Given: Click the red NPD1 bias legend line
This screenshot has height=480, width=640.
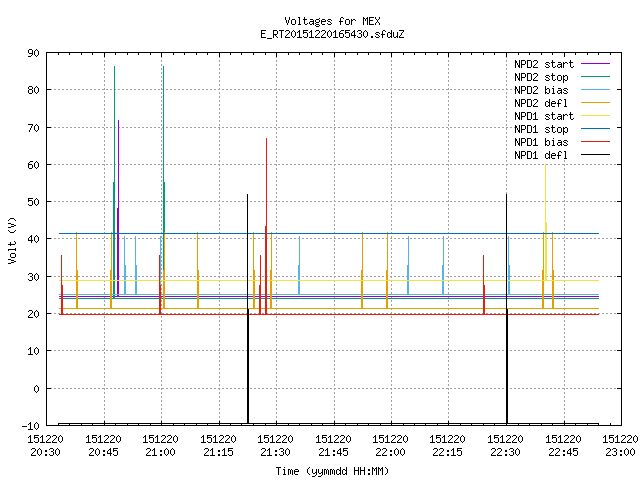Looking at the screenshot, I should (595, 142).
